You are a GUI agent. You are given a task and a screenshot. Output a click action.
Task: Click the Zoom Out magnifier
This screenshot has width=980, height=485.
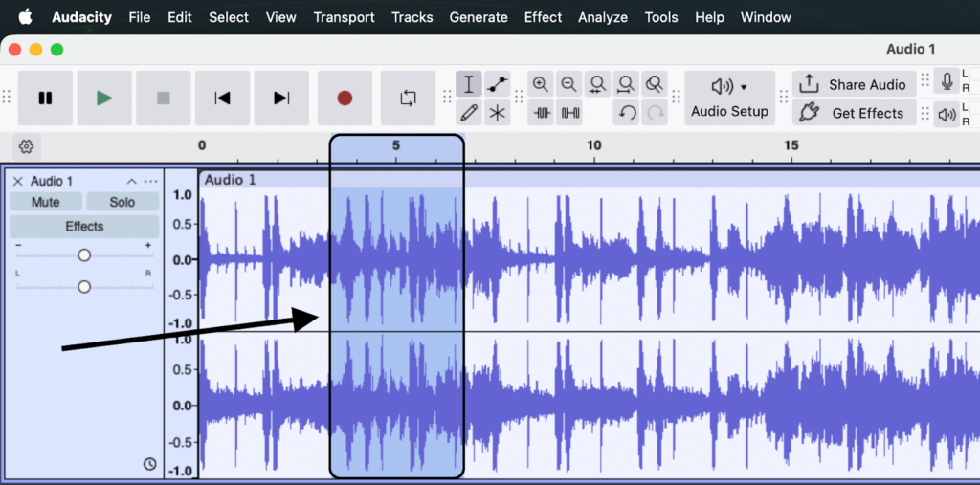click(x=569, y=84)
